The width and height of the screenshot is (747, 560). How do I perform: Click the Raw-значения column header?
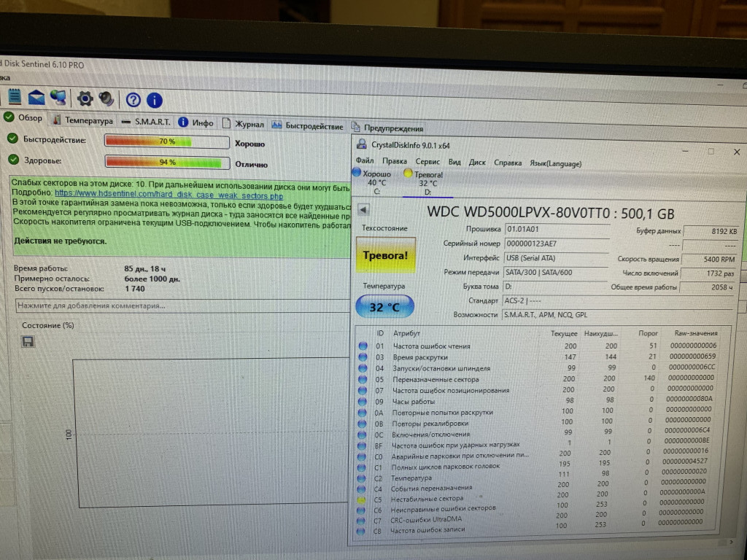(695, 332)
